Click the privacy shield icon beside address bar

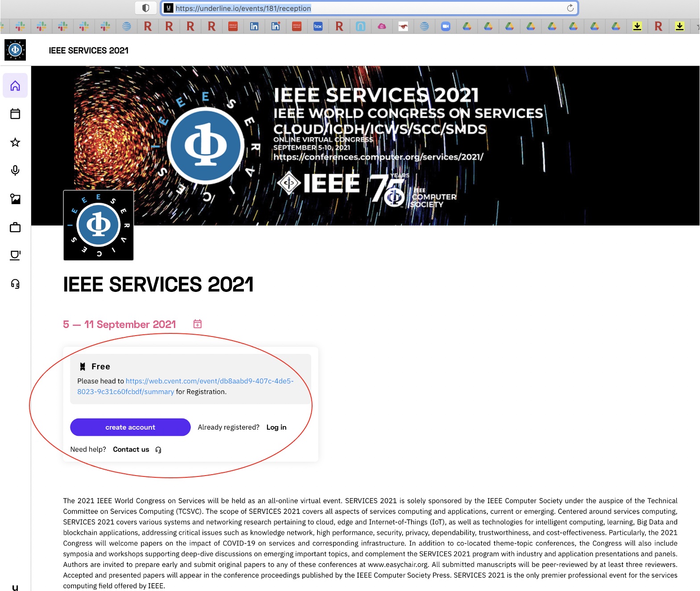tap(145, 8)
